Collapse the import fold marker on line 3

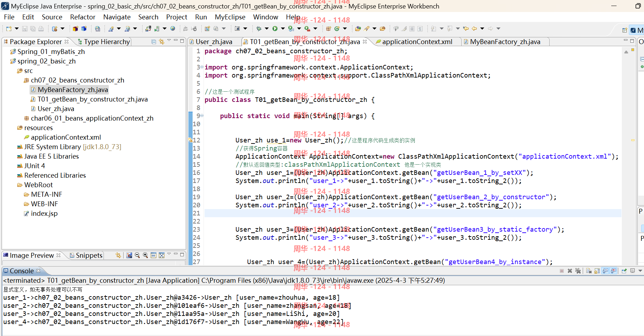pyautogui.click(x=202, y=67)
